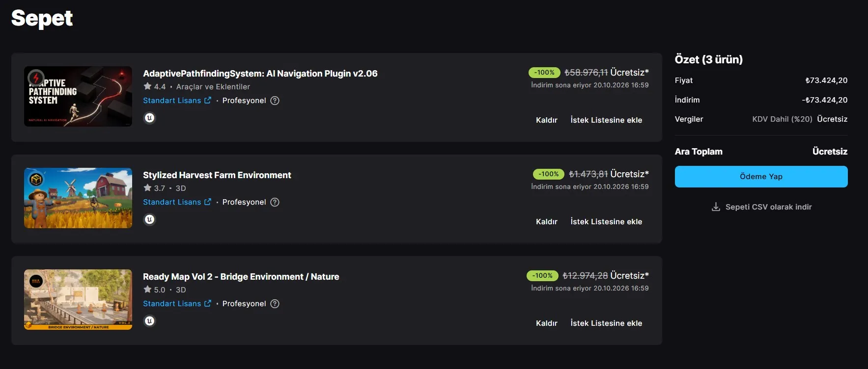Open AdaptivePathfindingSystem: AI Navigation Plugin title

point(260,74)
